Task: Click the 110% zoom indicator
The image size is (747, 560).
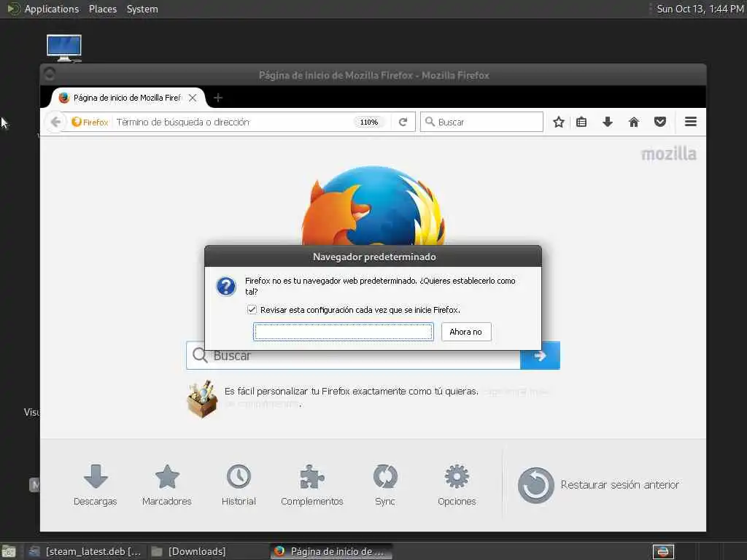Action: click(368, 122)
